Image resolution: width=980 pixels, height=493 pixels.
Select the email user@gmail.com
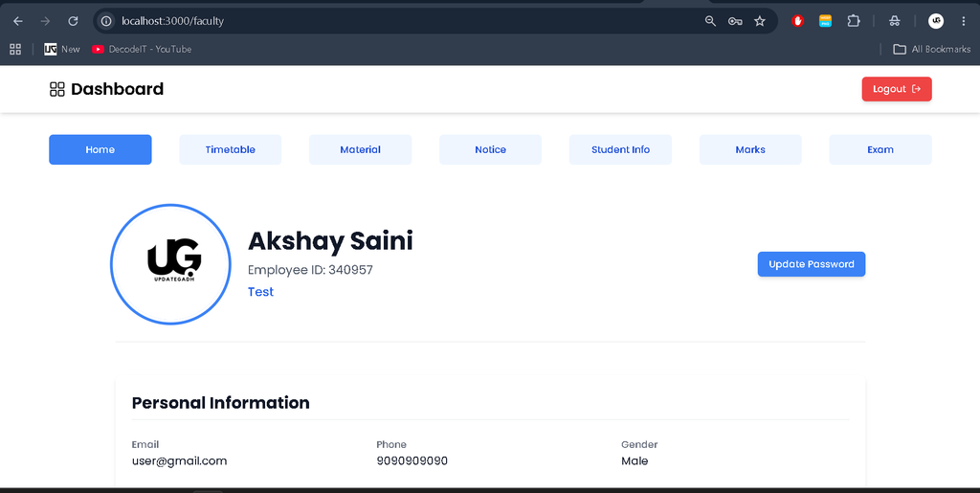coord(179,461)
